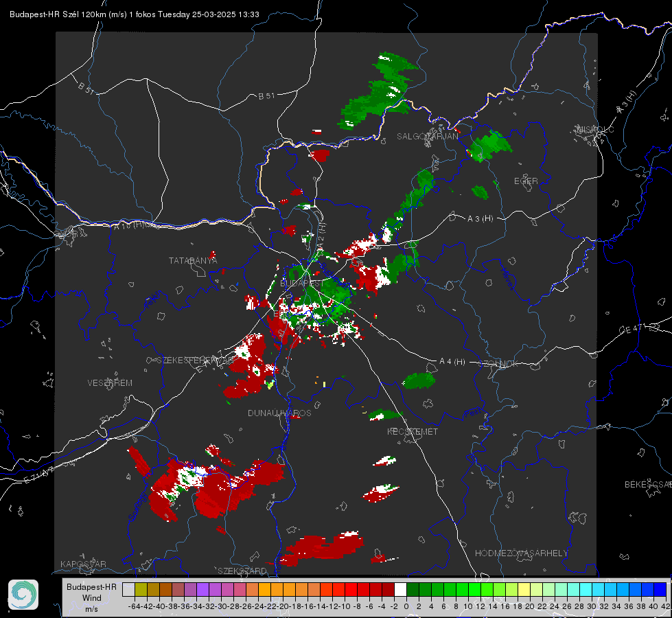Click the radar title text at top-left
The width and height of the screenshot is (672, 618).
tap(134, 14)
